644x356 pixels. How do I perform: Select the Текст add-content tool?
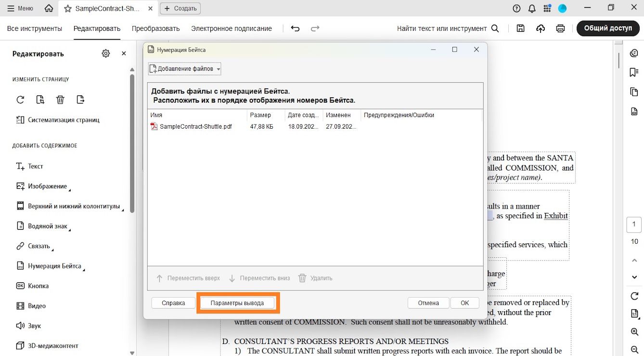click(29, 166)
